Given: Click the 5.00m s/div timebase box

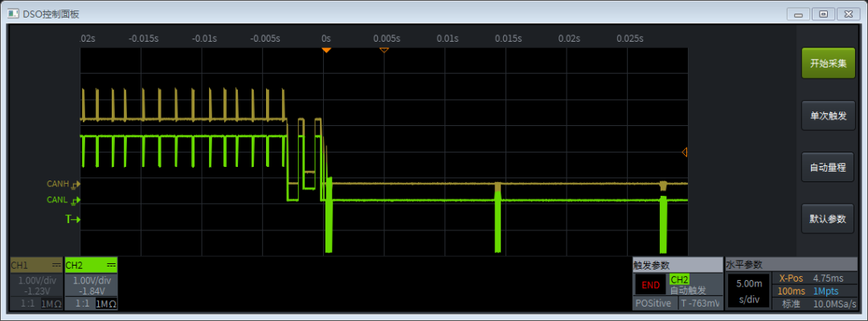Looking at the screenshot, I should [747, 291].
